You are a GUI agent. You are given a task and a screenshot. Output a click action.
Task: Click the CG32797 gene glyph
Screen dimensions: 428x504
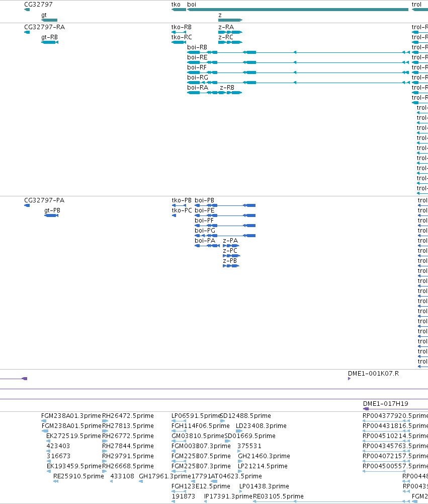click(x=27, y=10)
